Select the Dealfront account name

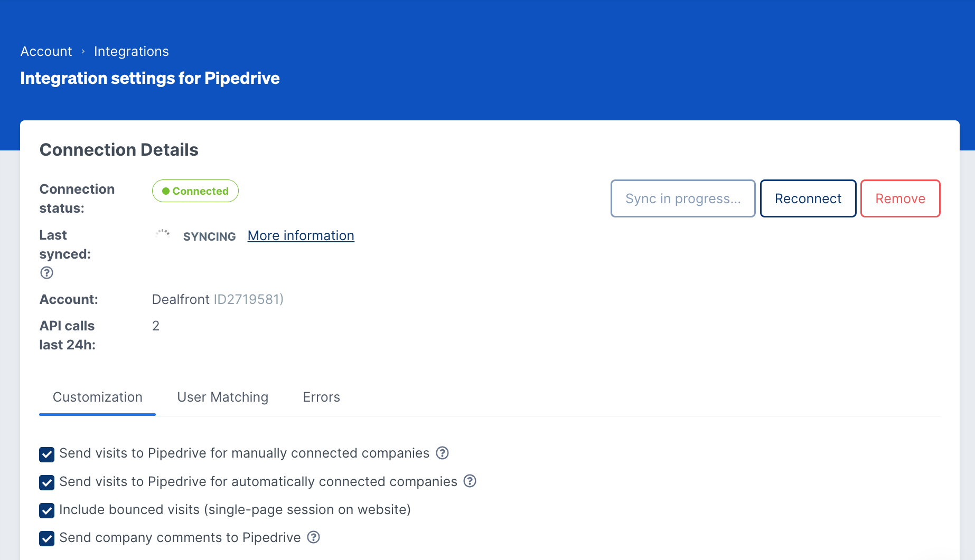point(181,299)
